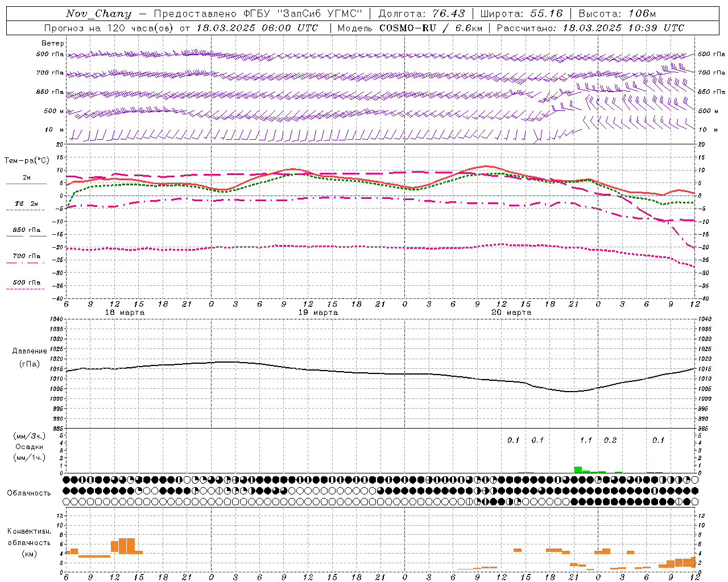Click the Тем-ра(°C) axis title
The height and width of the screenshot is (582, 728).
coord(27,161)
